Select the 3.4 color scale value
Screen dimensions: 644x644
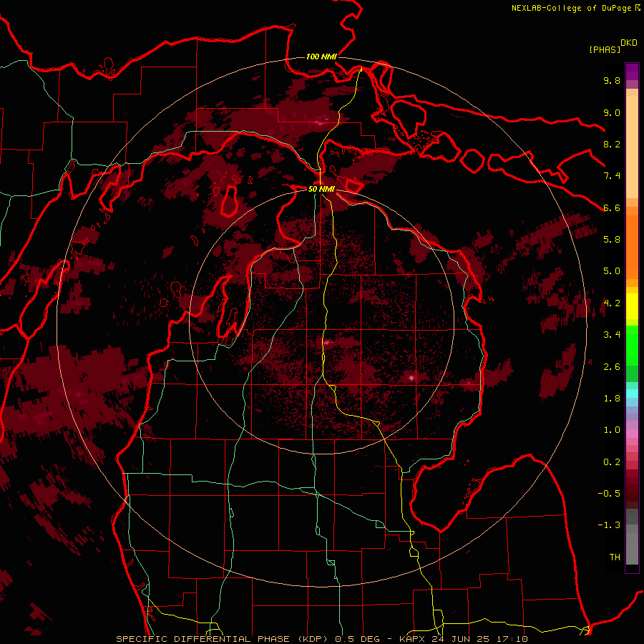[612, 334]
